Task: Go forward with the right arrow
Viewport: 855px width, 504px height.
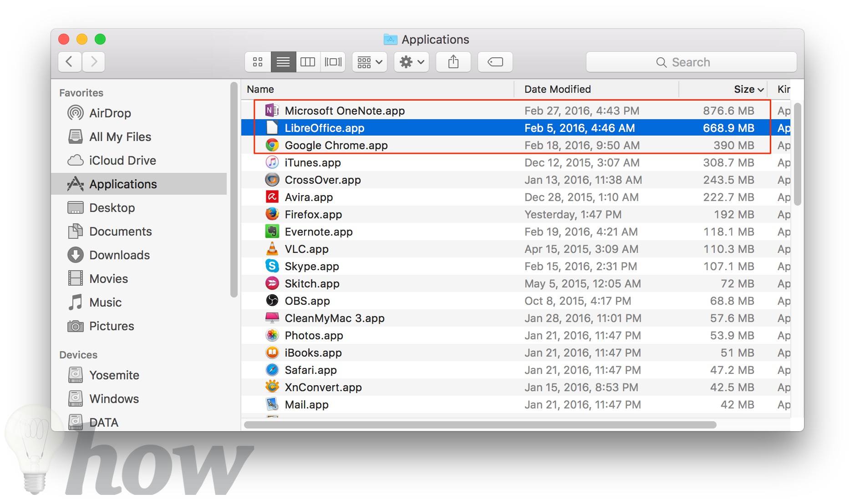Action: tap(94, 62)
